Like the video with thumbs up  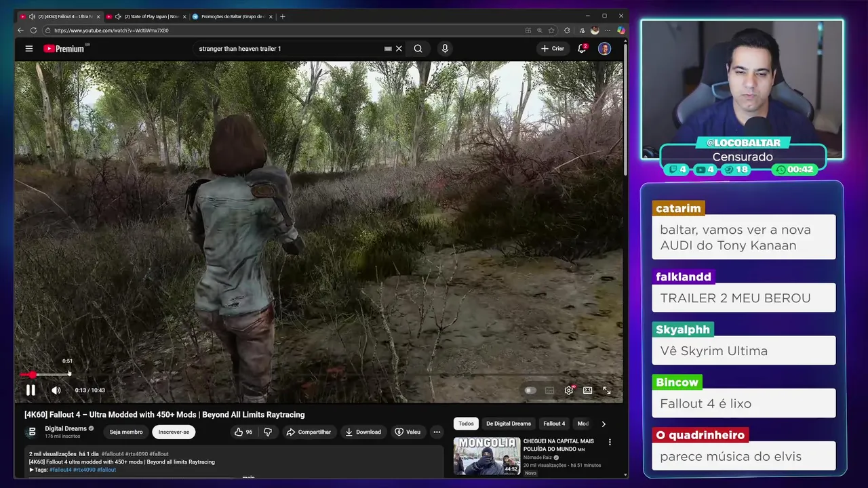243,432
